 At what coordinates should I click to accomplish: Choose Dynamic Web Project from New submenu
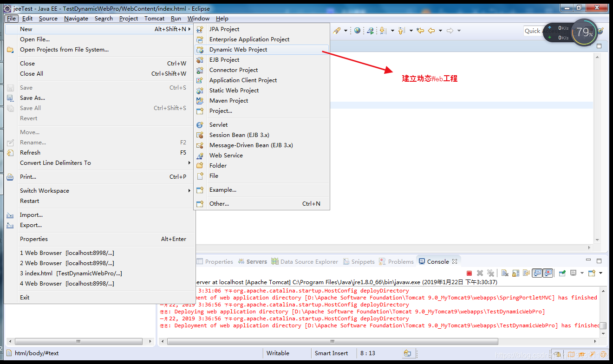coord(262,50)
